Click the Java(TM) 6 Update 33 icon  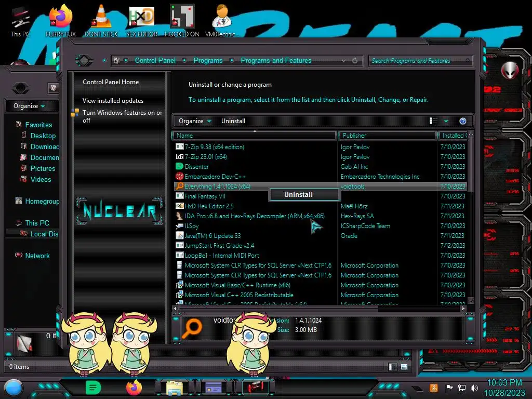click(179, 235)
